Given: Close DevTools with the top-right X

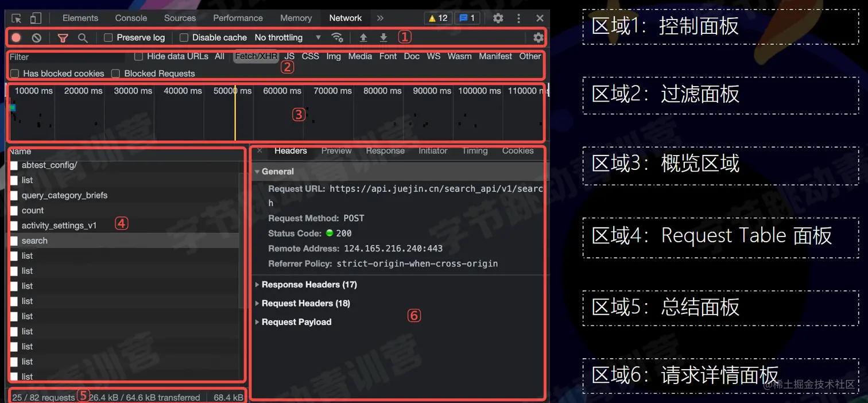Looking at the screenshot, I should 540,18.
